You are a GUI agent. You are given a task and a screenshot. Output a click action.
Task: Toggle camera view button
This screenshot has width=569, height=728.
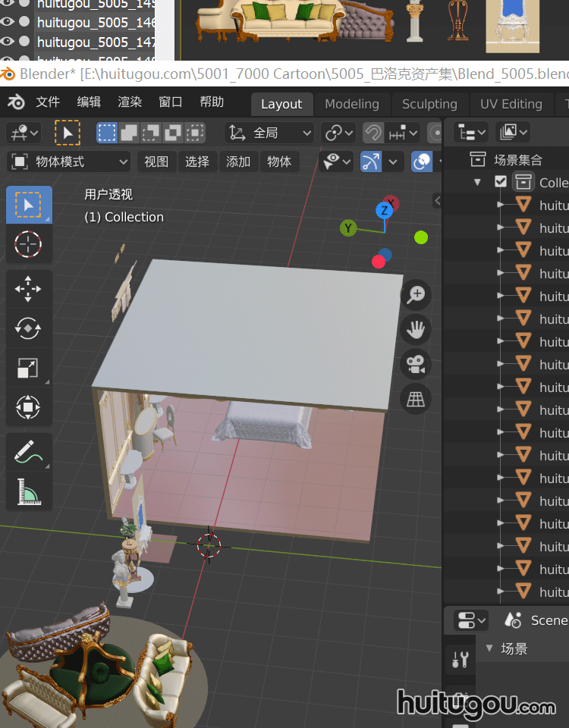pos(416,364)
